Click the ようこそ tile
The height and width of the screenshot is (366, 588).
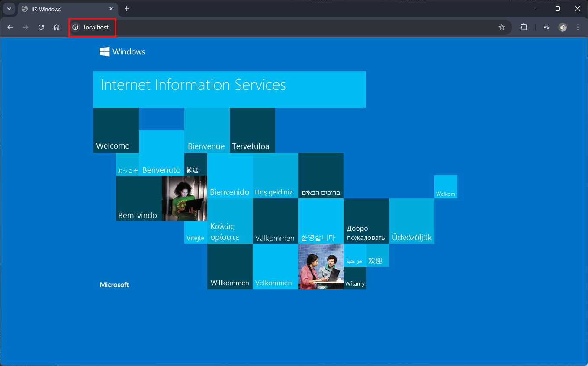coord(127,164)
